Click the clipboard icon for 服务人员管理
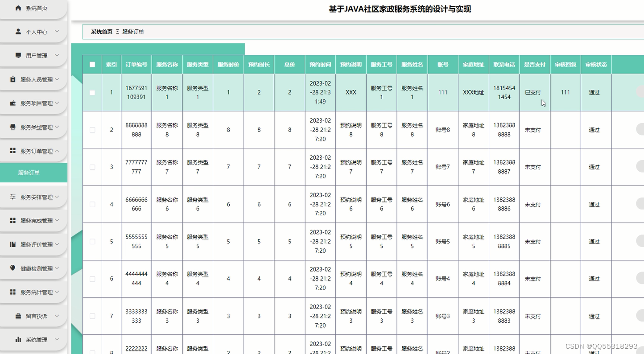 (13, 79)
